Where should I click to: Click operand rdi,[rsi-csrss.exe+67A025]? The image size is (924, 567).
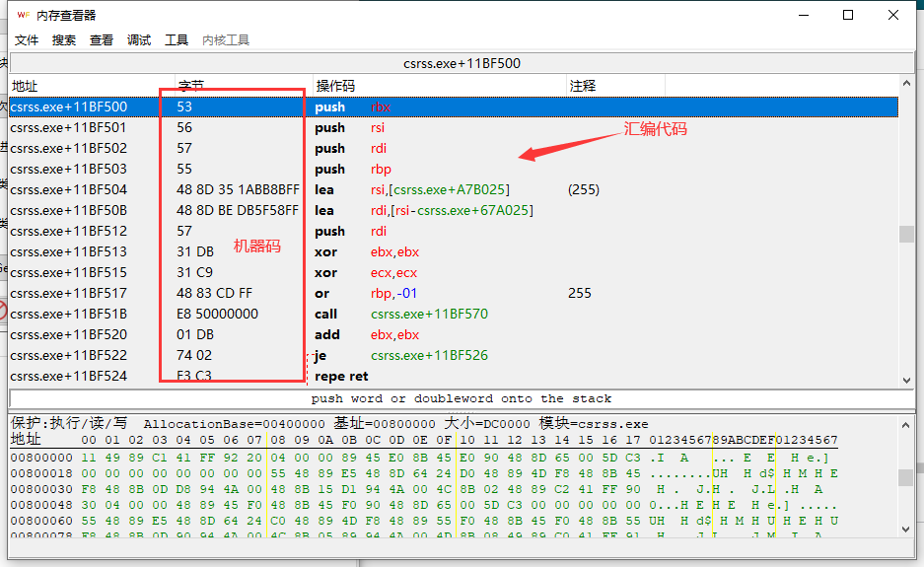pos(452,210)
